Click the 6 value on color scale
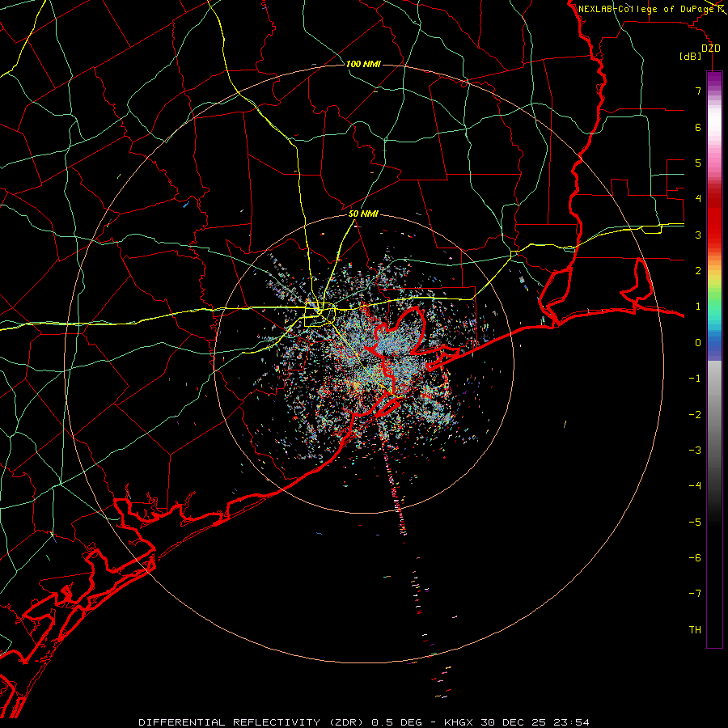The height and width of the screenshot is (728, 728). [x=698, y=127]
